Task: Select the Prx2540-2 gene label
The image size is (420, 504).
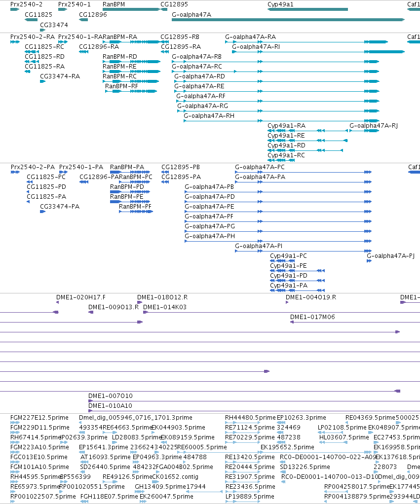Action: [26, 4]
